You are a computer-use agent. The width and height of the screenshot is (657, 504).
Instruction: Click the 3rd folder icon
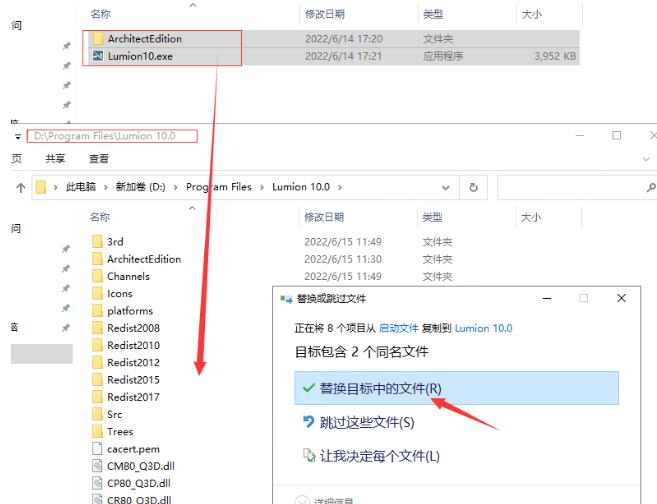point(97,242)
